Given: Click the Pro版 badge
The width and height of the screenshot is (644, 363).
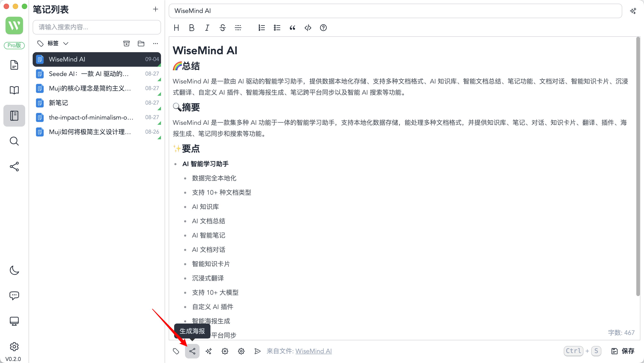Looking at the screenshot, I should [14, 45].
